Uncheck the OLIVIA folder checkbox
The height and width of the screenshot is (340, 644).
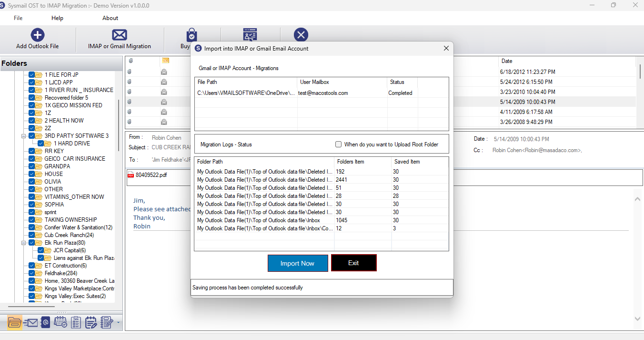[32, 182]
